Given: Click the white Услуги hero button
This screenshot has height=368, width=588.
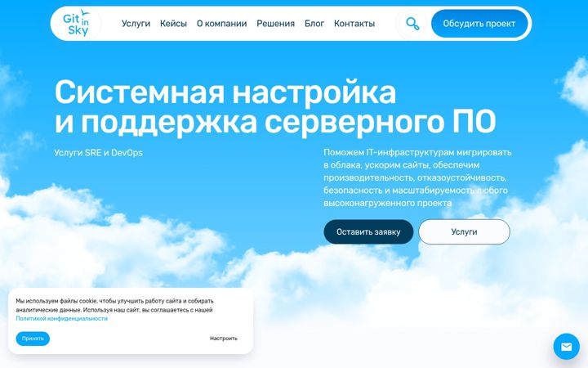Looking at the screenshot, I should tap(464, 231).
